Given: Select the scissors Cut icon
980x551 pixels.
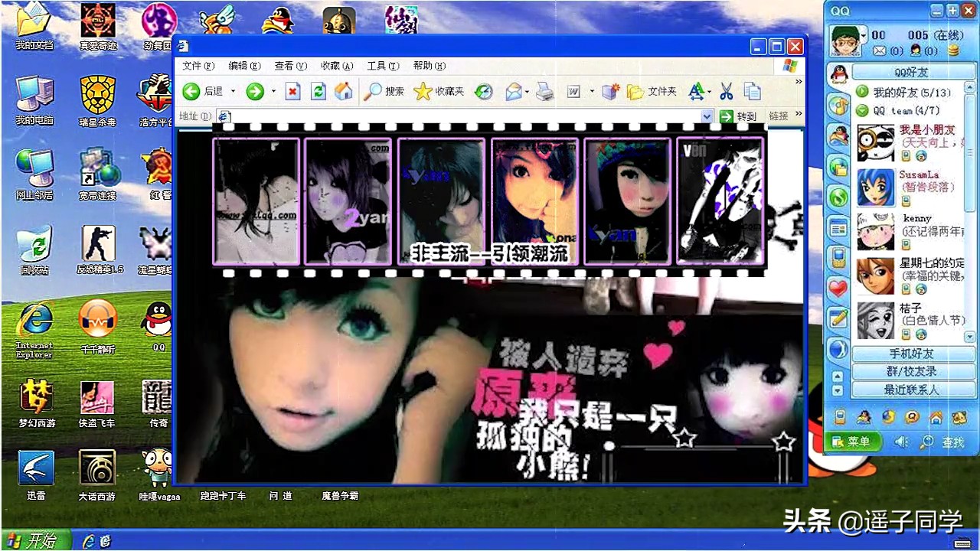Looking at the screenshot, I should point(727,92).
